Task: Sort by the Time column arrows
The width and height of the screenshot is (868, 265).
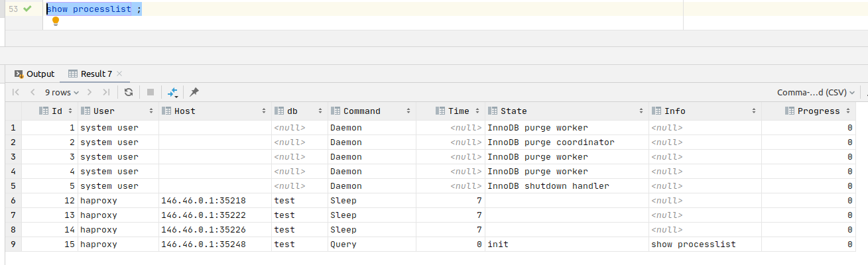Action: pos(477,111)
